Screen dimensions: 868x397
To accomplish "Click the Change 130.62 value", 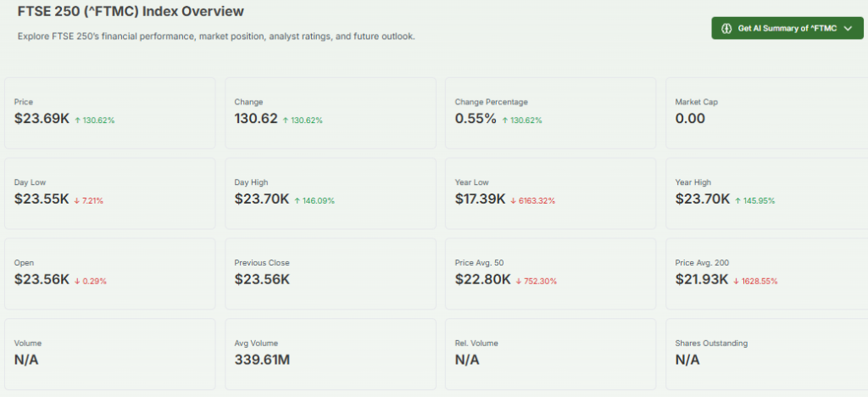I will click(x=256, y=119).
